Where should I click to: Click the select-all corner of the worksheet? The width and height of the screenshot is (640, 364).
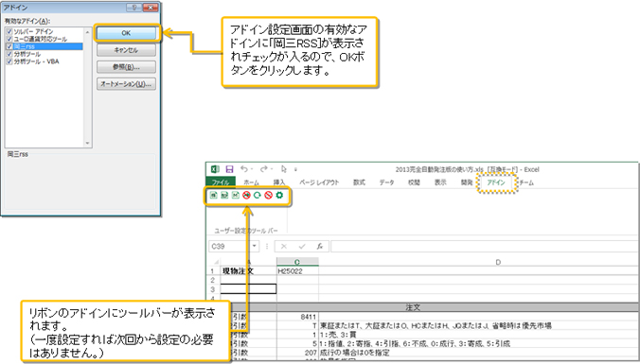pyautogui.click(x=216, y=262)
